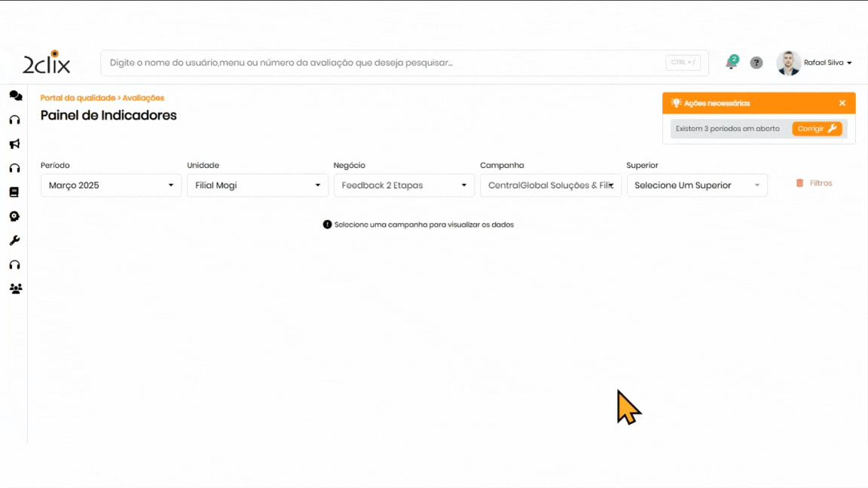Click the 2clix logo
This screenshot has width=868, height=488.
[x=46, y=63]
